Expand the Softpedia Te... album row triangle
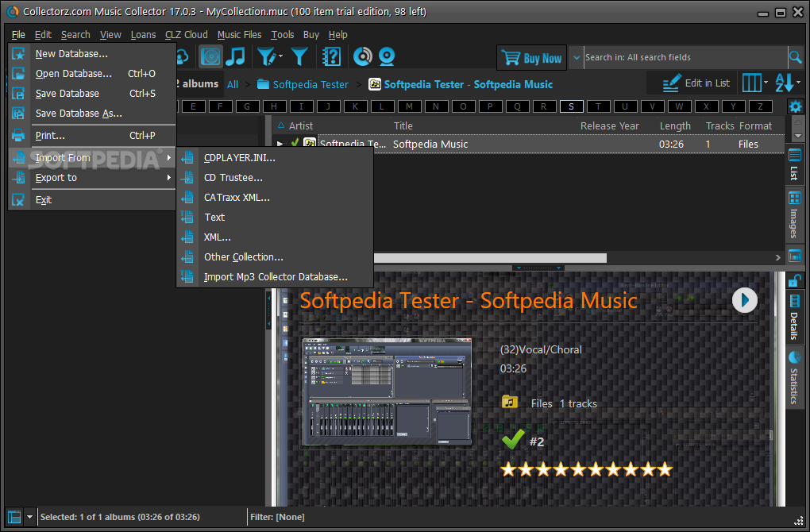Viewport: 810px width, 532px height. [x=280, y=144]
